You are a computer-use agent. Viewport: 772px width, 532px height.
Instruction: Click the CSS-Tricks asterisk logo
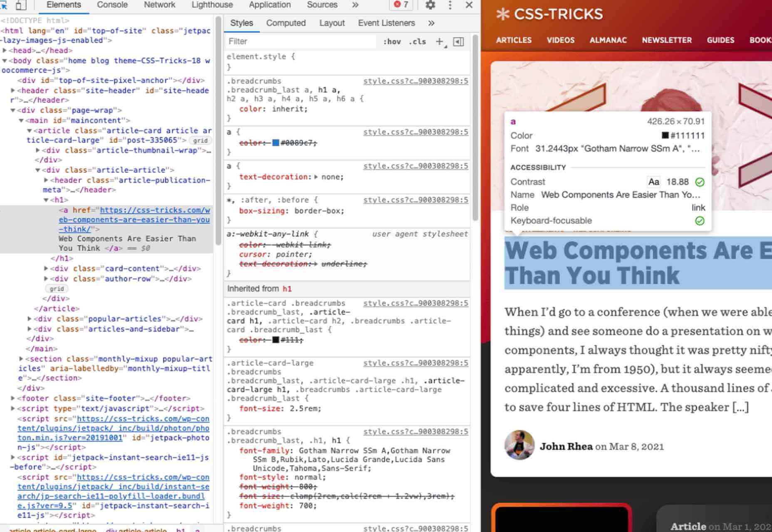tap(502, 15)
